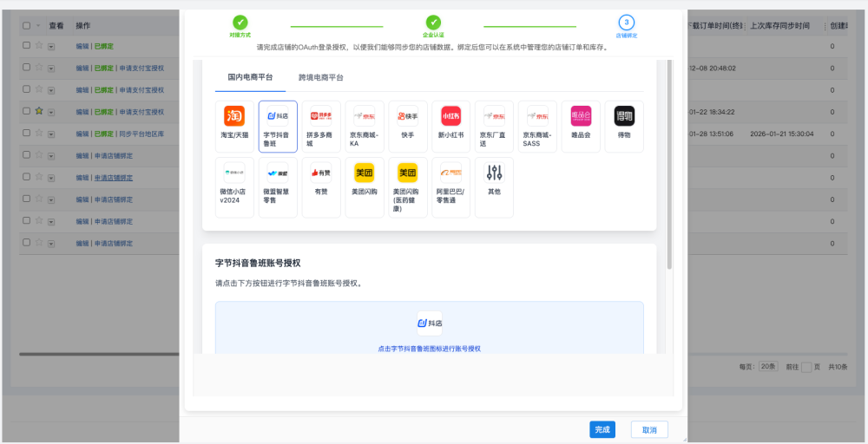Image resolution: width=868 pixels, height=444 pixels.
Task: Click the underlined 申请店铺绑定 link
Action: [x=114, y=178]
